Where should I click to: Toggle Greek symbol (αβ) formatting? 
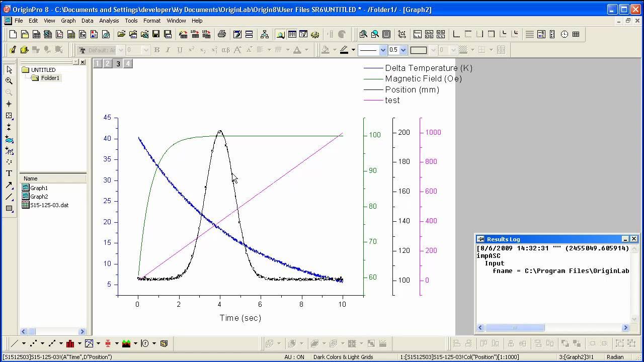pyautogui.click(x=226, y=50)
